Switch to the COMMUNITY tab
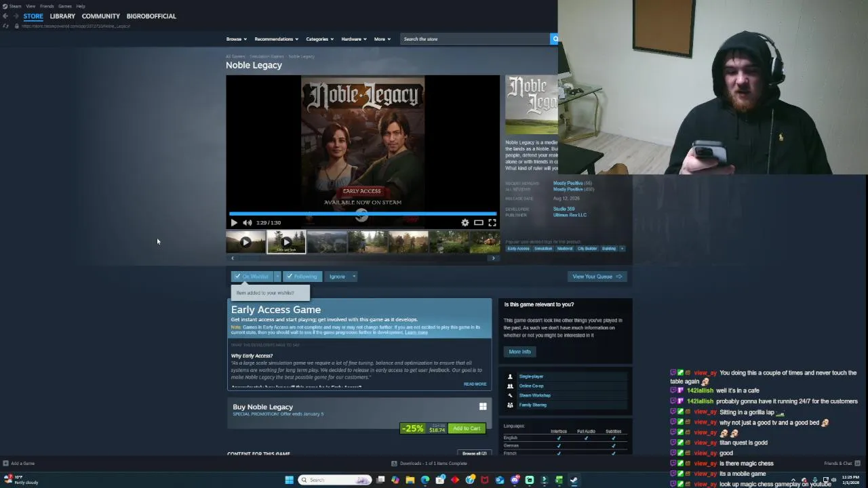The height and width of the screenshot is (488, 868). point(100,16)
